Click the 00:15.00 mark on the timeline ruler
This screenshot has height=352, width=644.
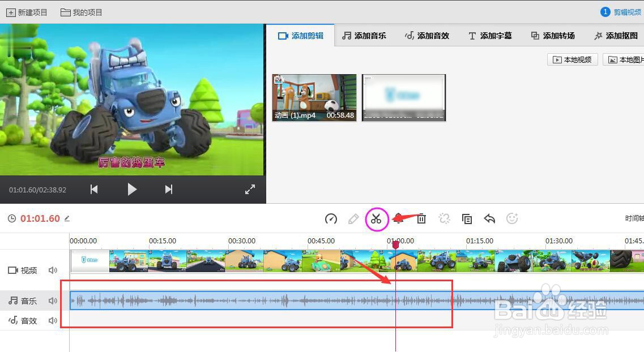(x=162, y=241)
